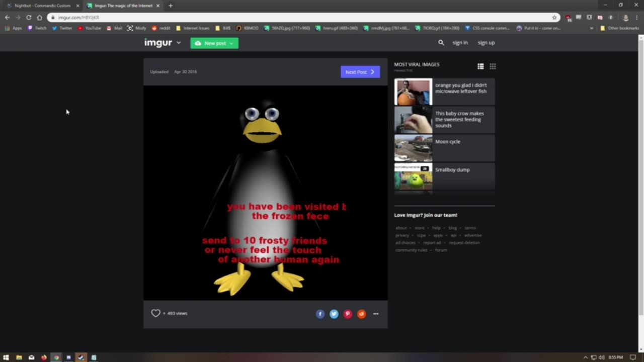Open the ad choices footer link

point(406,243)
